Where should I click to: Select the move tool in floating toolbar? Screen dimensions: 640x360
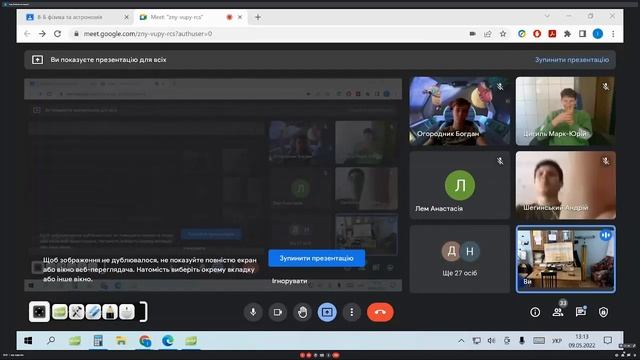(x=39, y=312)
